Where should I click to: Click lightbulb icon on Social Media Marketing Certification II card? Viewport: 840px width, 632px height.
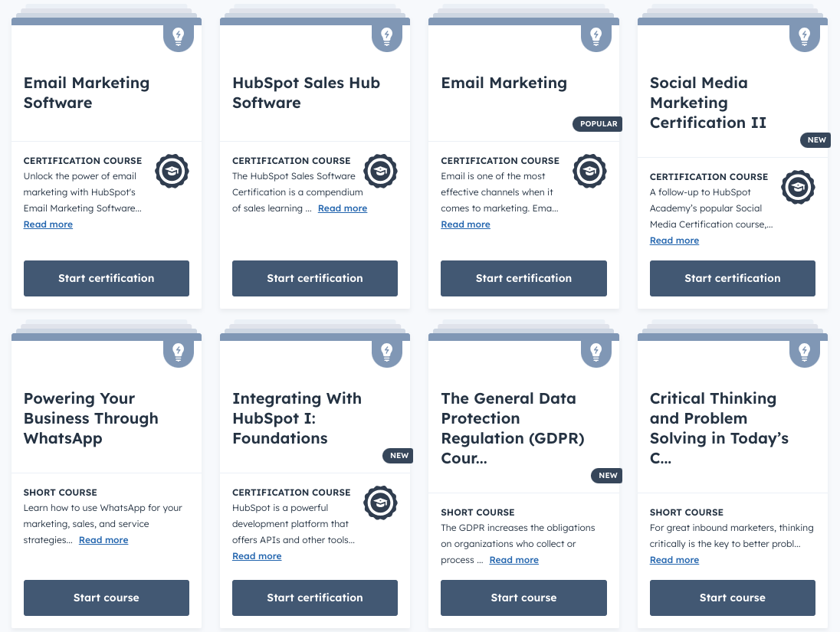pos(805,37)
